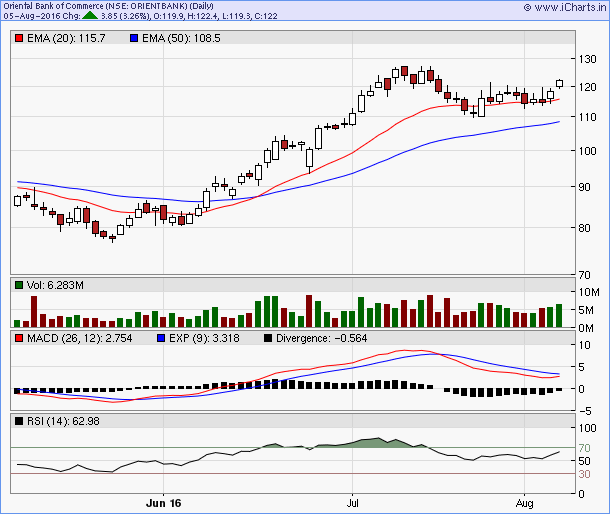The image size is (610, 514).
Task: Click the 70 price axis label
Action: 585,275
